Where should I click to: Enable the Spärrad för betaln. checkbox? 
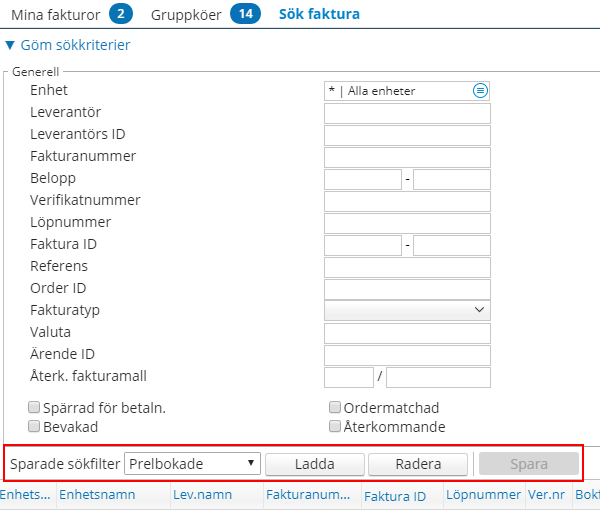[x=34, y=408]
